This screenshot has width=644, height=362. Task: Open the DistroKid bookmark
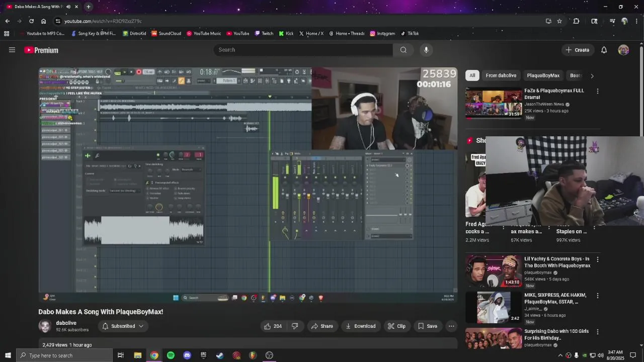pos(134,34)
